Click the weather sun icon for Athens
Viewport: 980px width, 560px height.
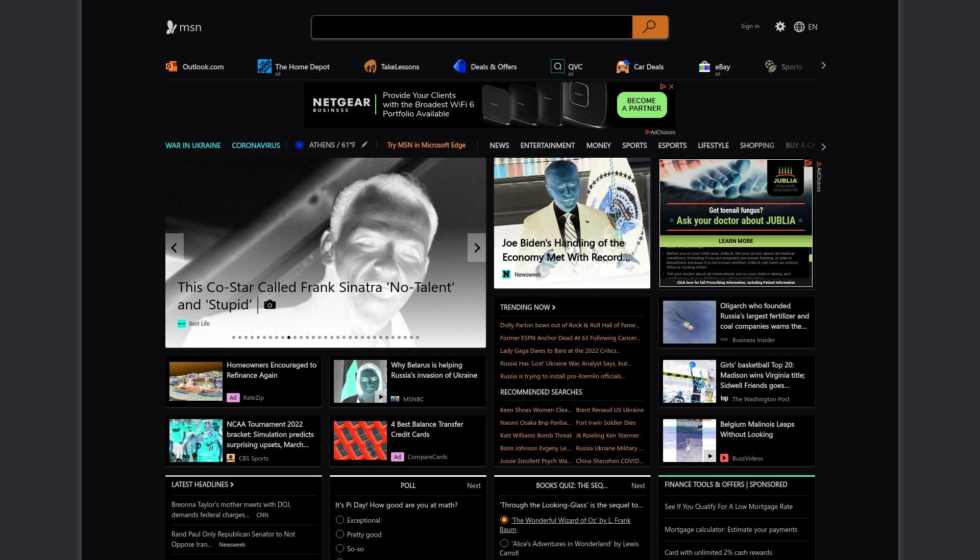300,145
